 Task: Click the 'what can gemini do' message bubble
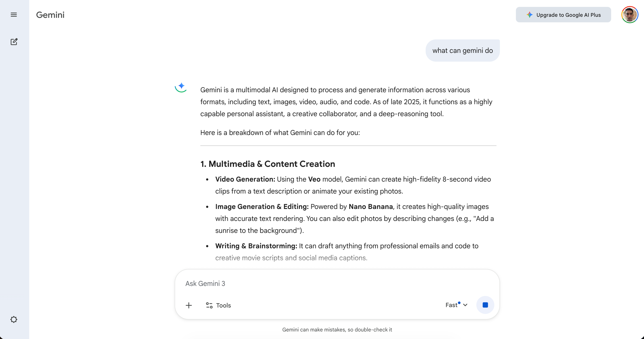pyautogui.click(x=463, y=50)
